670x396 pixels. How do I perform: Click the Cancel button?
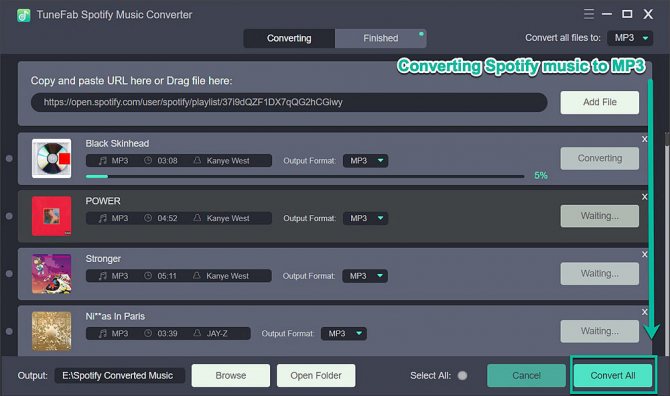(x=526, y=375)
